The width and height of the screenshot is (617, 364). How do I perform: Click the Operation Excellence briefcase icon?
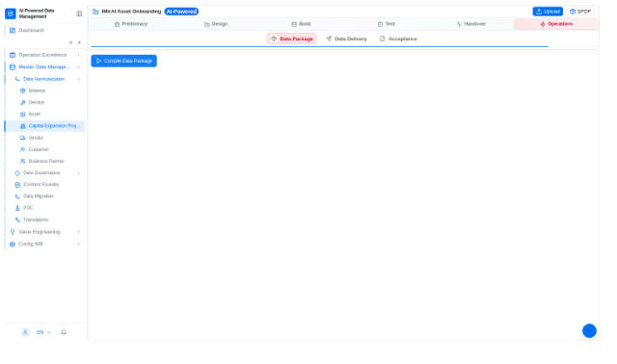pos(13,55)
